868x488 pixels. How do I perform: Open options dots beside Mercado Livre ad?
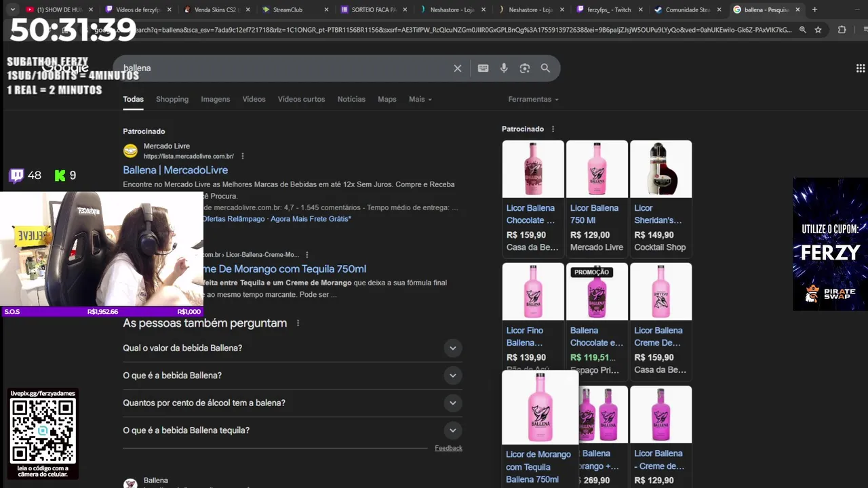(x=243, y=157)
